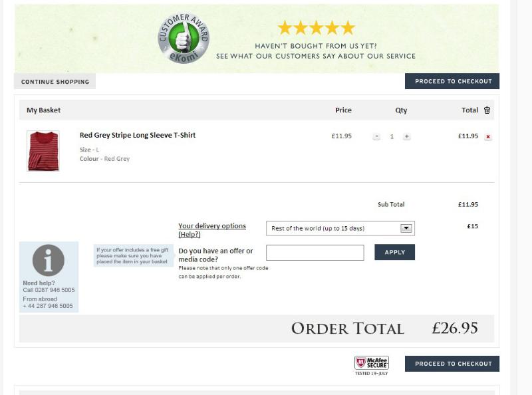Open Red Grey Stripe Long Sleeve T-Shirt link
Viewport: 532px width, 395px height.
point(138,135)
